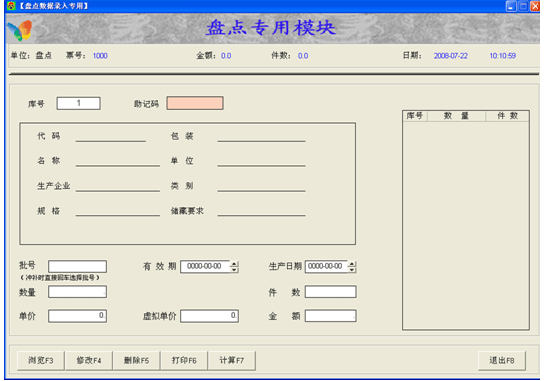The width and height of the screenshot is (544, 381).
Task: Click the 冲补时直接回车选择批号 hint text
Action: [x=60, y=278]
